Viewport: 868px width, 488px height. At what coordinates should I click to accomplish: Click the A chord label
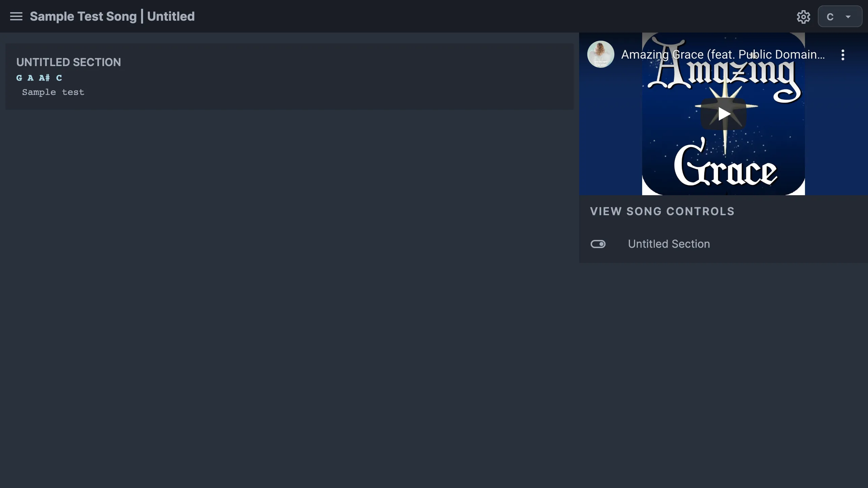coord(31,78)
